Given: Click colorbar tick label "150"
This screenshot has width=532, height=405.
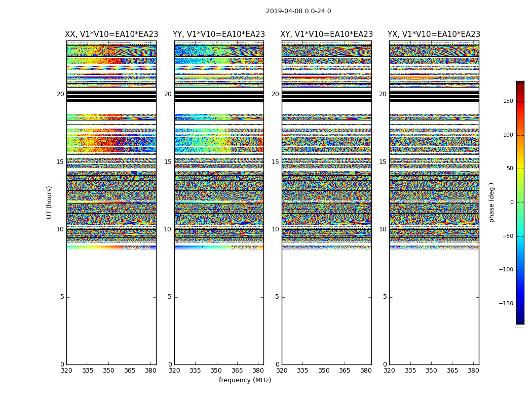Looking at the screenshot, I should [x=508, y=101].
